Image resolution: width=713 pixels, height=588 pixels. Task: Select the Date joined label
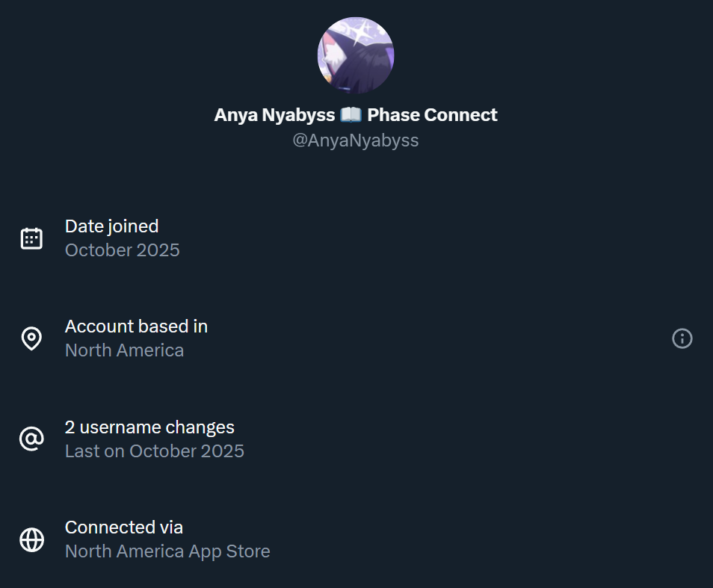click(111, 226)
